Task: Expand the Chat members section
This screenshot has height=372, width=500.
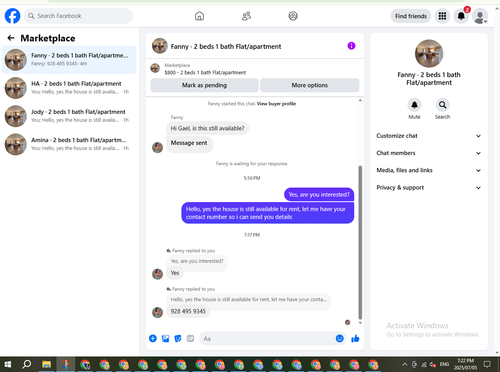Action: [x=429, y=153]
